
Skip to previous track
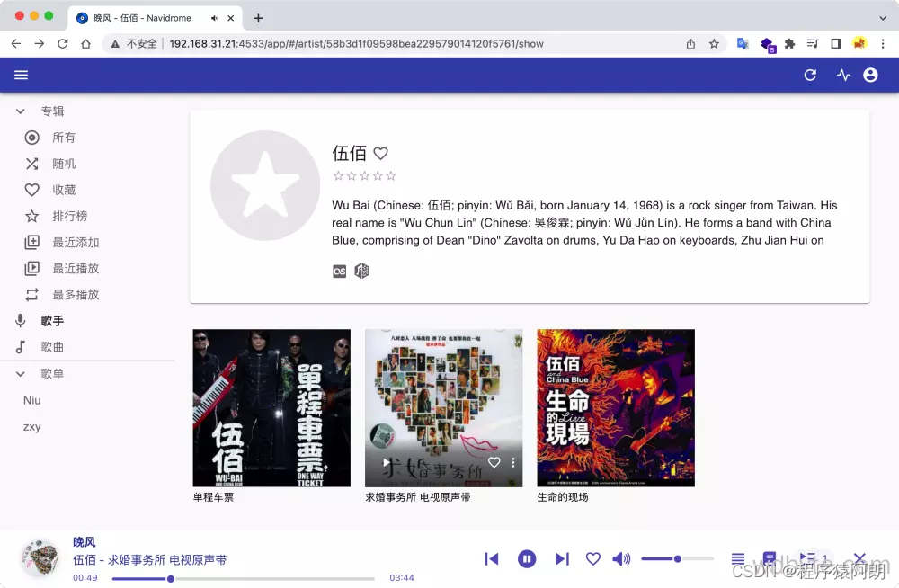(x=492, y=558)
